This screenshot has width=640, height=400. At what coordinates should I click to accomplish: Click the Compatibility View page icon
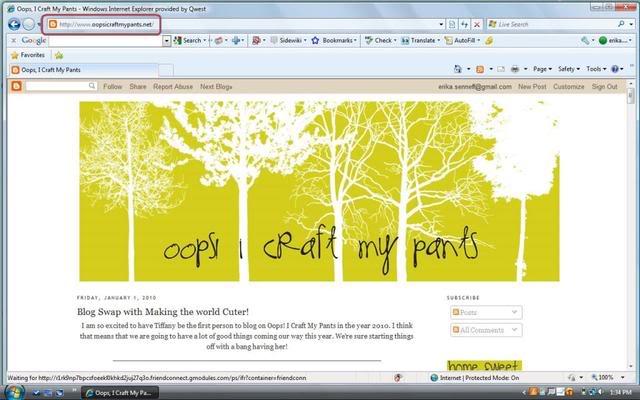pyautogui.click(x=452, y=24)
